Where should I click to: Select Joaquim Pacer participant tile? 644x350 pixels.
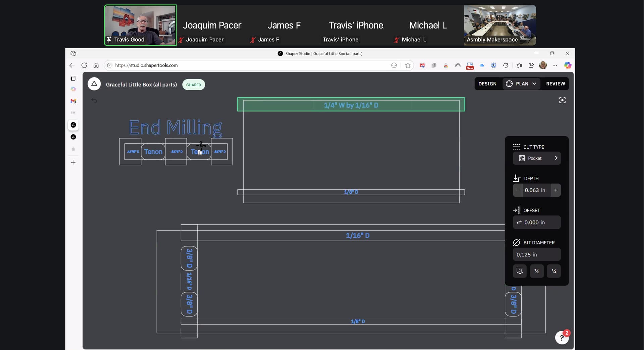[x=212, y=25]
